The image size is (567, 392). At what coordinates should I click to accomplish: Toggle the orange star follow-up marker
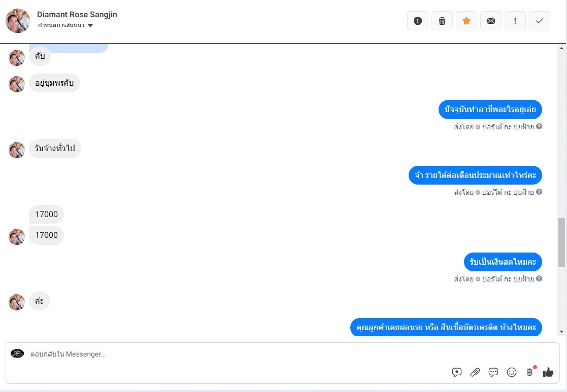coord(466,21)
